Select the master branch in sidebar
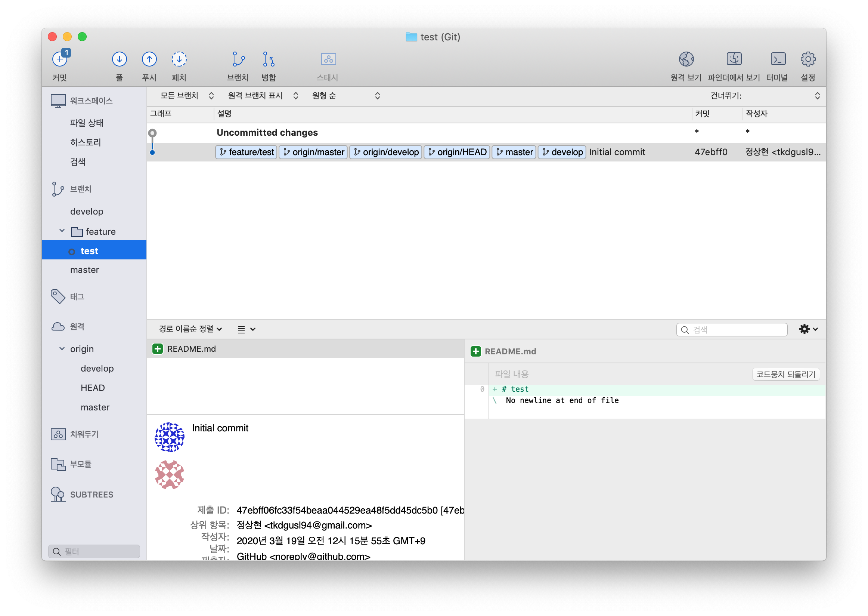Viewport: 868px width, 616px height. point(84,270)
